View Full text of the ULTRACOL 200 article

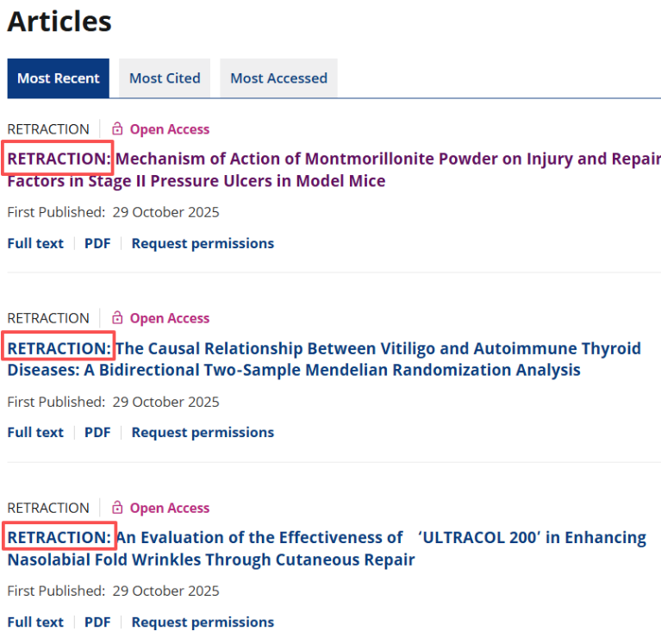point(35,622)
